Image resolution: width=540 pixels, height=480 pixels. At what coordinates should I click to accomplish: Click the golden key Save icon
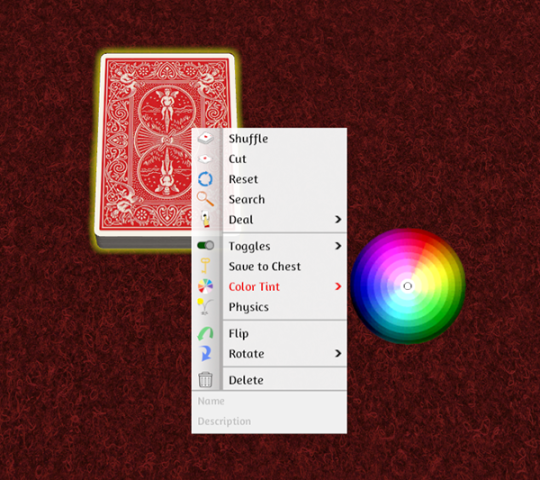tap(205, 266)
